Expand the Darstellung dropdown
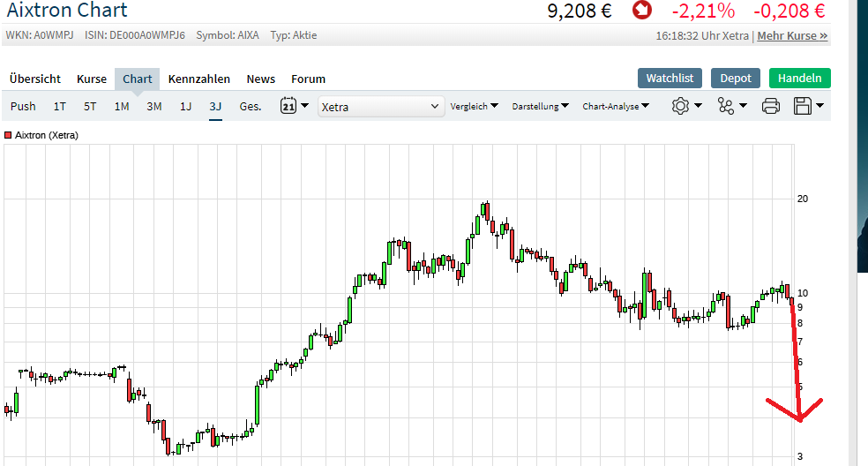The height and width of the screenshot is (466, 868). click(x=540, y=106)
